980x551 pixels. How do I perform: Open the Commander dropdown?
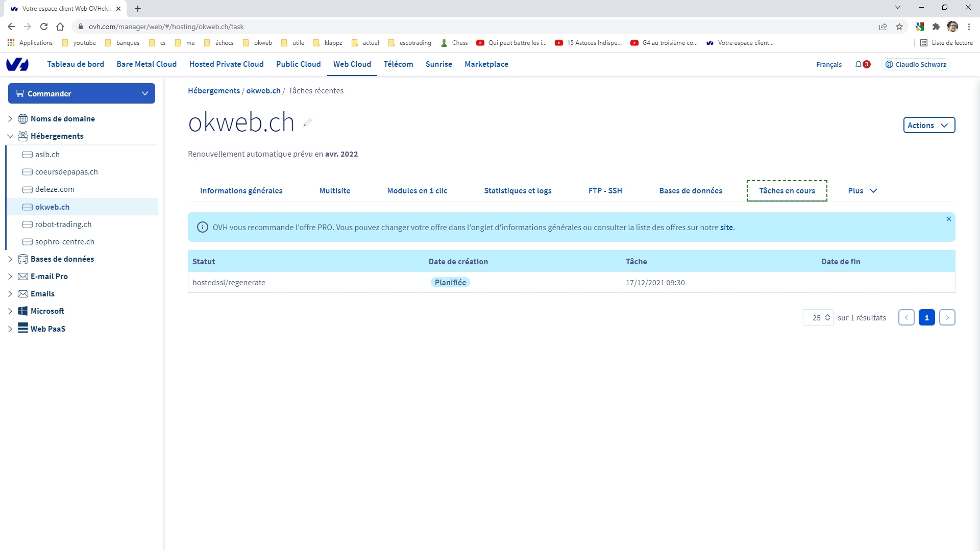tap(82, 93)
